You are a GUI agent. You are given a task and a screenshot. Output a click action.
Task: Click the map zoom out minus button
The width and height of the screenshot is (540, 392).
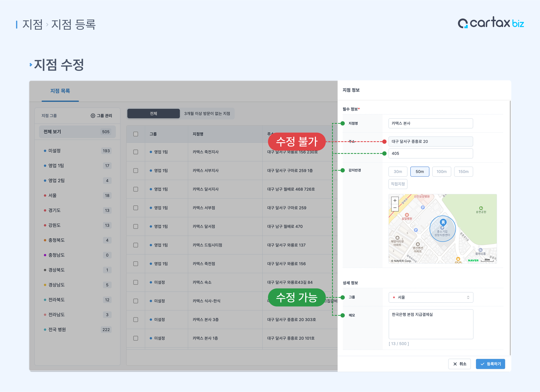[x=395, y=208]
